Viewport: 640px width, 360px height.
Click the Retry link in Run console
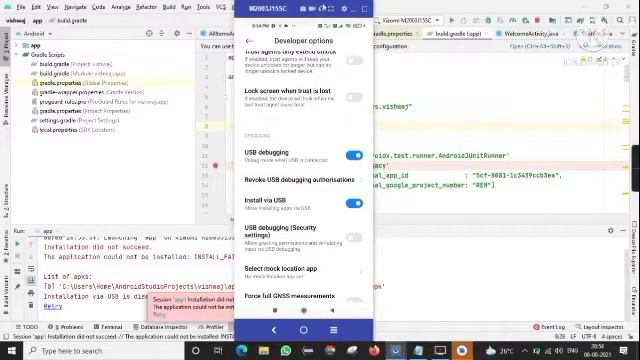[x=53, y=307]
